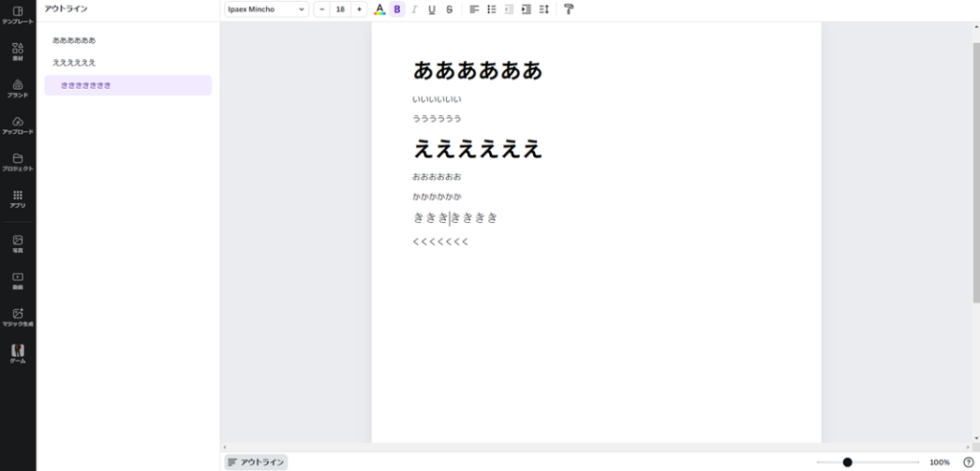The width and height of the screenshot is (980, 471).
Task: Open the マジック生成 sidebar tool
Action: click(17, 317)
